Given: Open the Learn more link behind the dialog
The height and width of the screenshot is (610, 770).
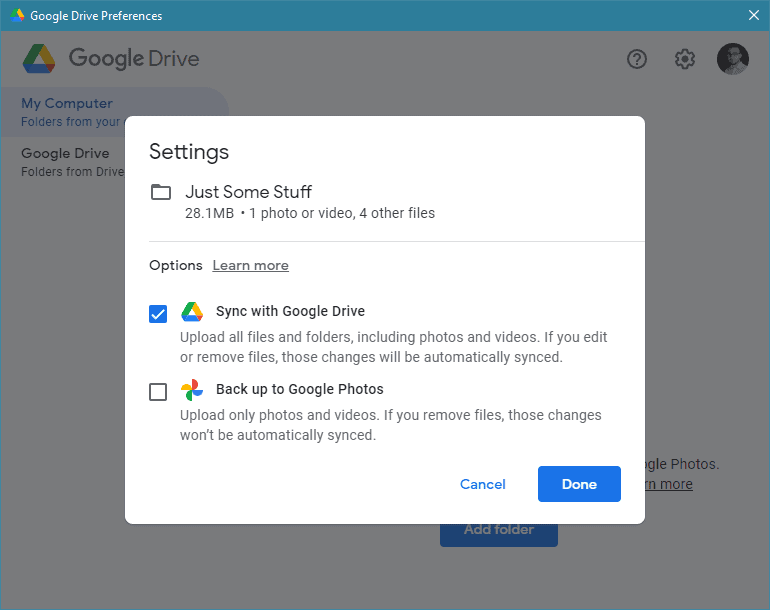Looking at the screenshot, I should (x=668, y=484).
